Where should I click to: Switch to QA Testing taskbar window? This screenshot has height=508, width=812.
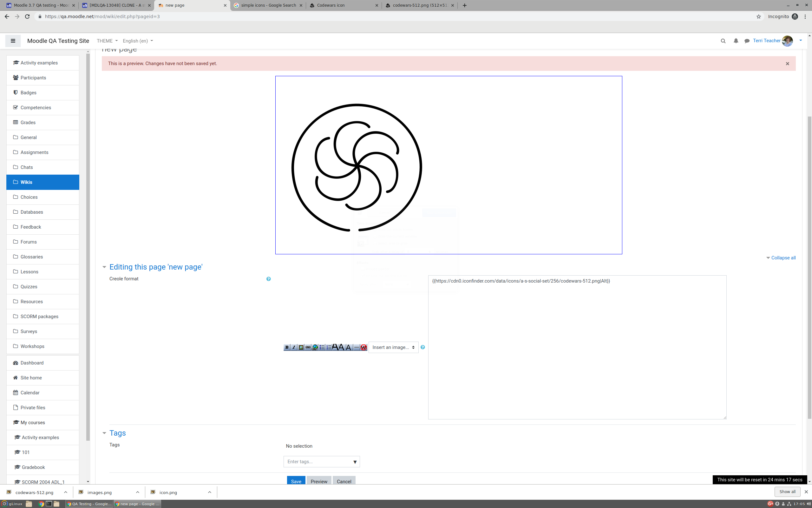tap(89, 504)
